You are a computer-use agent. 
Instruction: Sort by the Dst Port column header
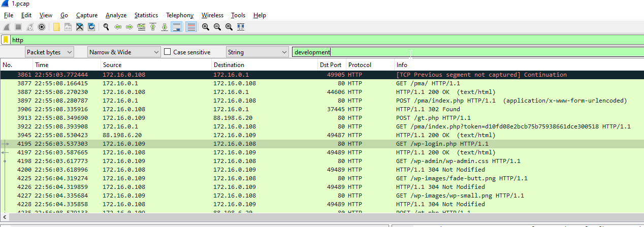pos(332,64)
